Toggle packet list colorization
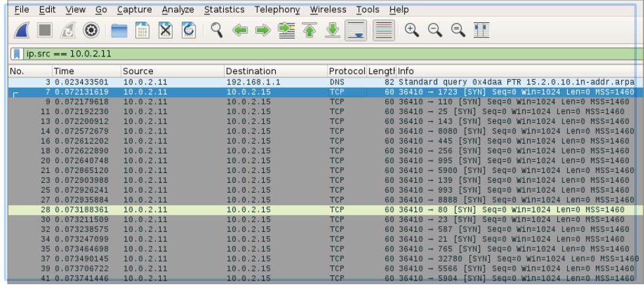This screenshot has width=644, height=291. pyautogui.click(x=384, y=30)
